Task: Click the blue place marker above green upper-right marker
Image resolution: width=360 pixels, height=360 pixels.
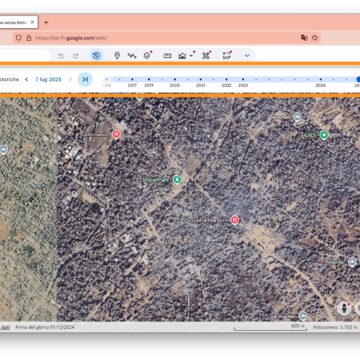Action: point(297,117)
